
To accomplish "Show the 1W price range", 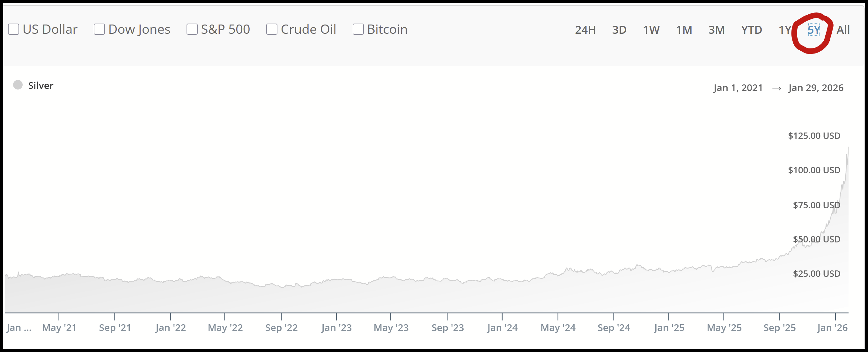I will [x=651, y=30].
